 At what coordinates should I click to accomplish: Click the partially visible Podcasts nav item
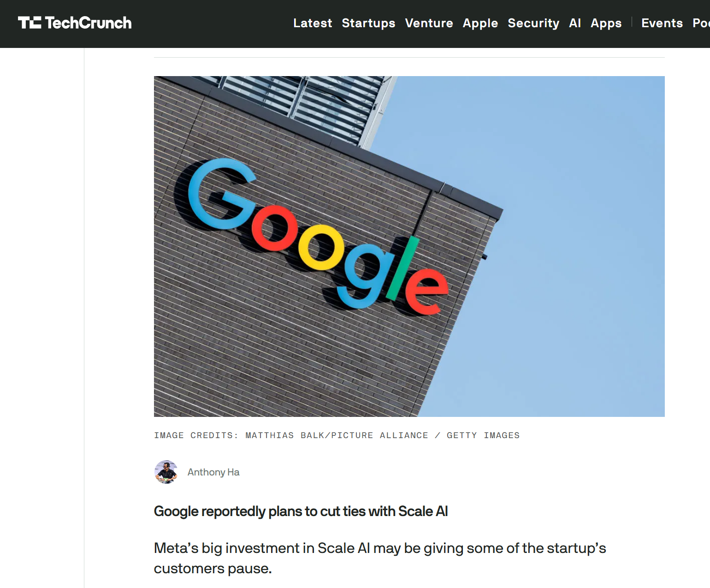pos(701,23)
